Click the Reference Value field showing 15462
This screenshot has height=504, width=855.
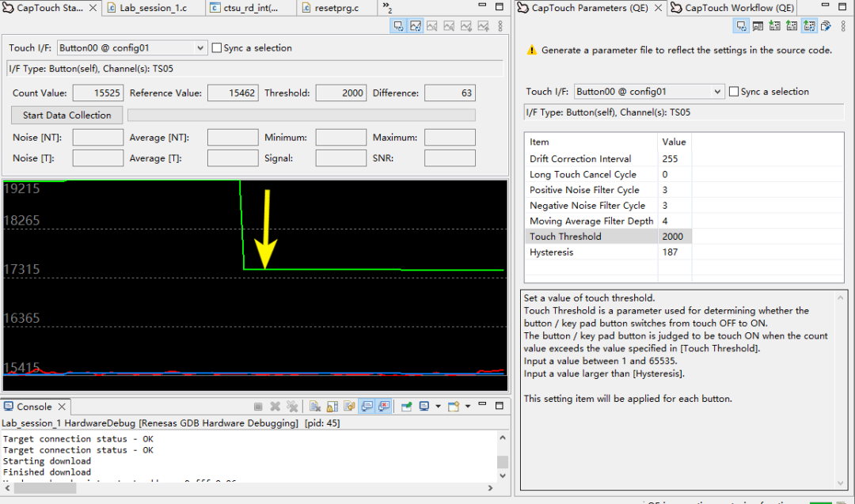[x=233, y=93]
